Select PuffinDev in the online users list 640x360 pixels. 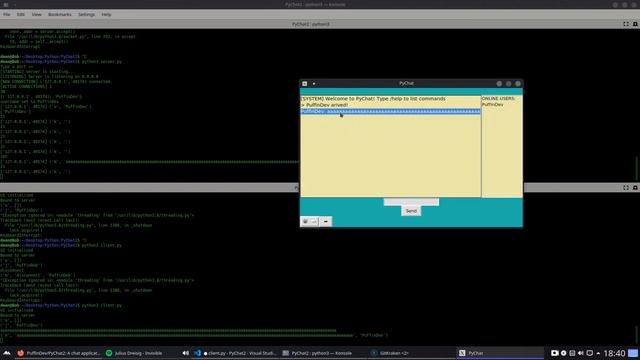[493, 104]
